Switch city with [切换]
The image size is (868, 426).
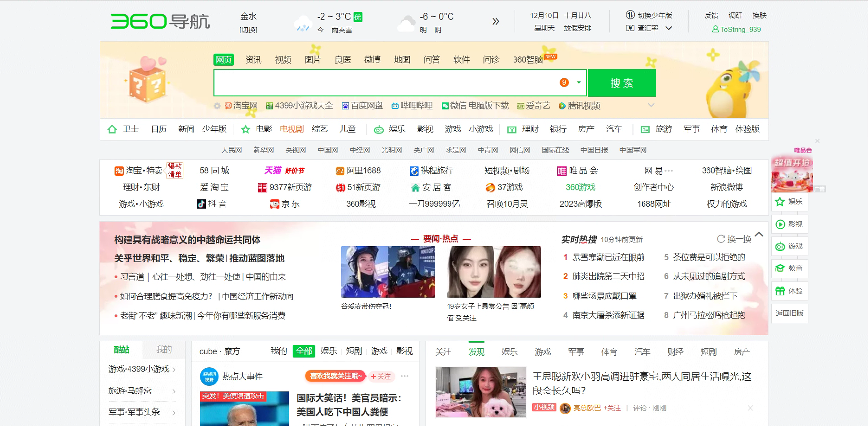click(248, 30)
